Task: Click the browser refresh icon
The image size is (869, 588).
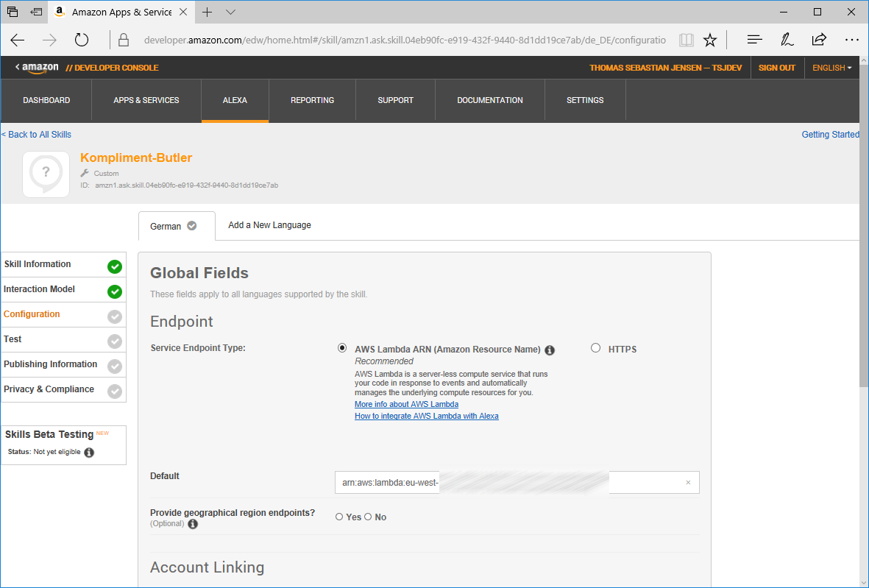Action: (82, 40)
